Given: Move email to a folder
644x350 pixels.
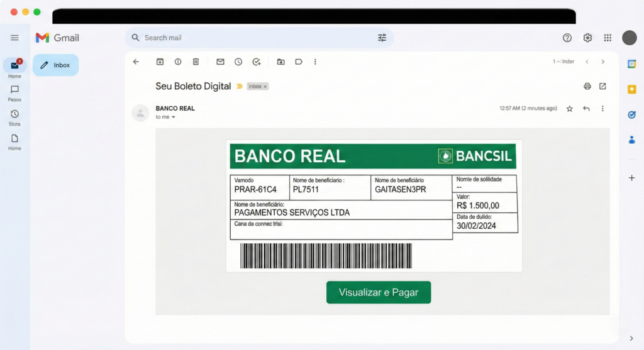Looking at the screenshot, I should tap(280, 62).
